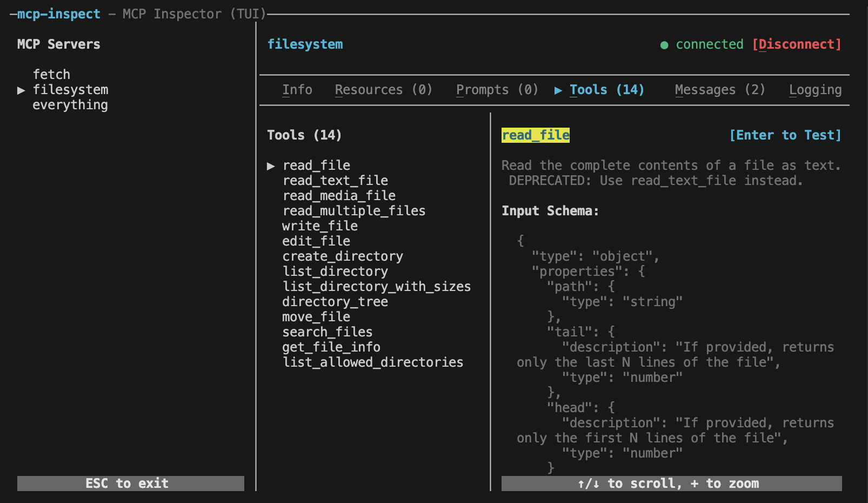Click the fetch server entry
The width and height of the screenshot is (868, 503).
click(x=52, y=74)
